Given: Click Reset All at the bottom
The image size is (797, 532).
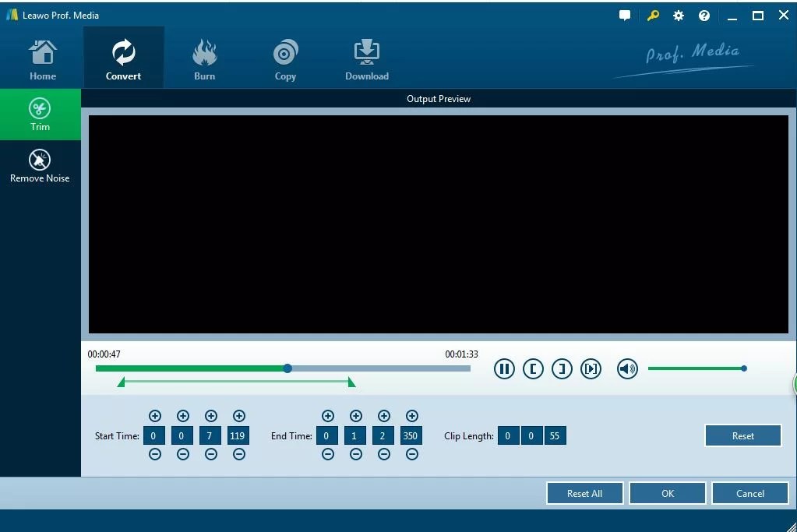Looking at the screenshot, I should pos(584,493).
